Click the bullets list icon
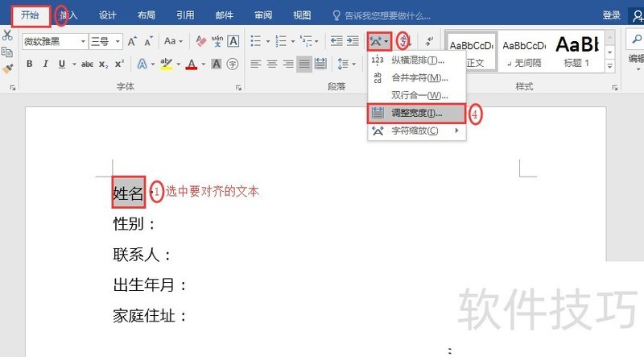 tap(256, 41)
